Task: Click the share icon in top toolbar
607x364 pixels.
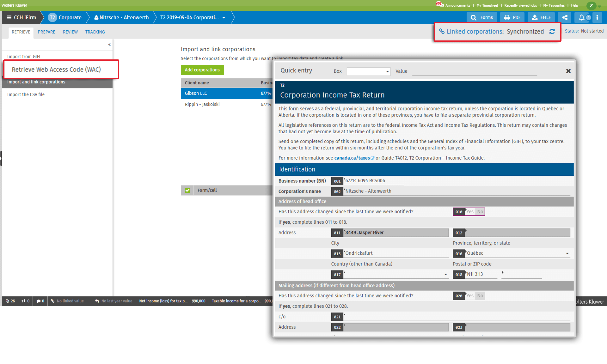Action: tap(565, 17)
